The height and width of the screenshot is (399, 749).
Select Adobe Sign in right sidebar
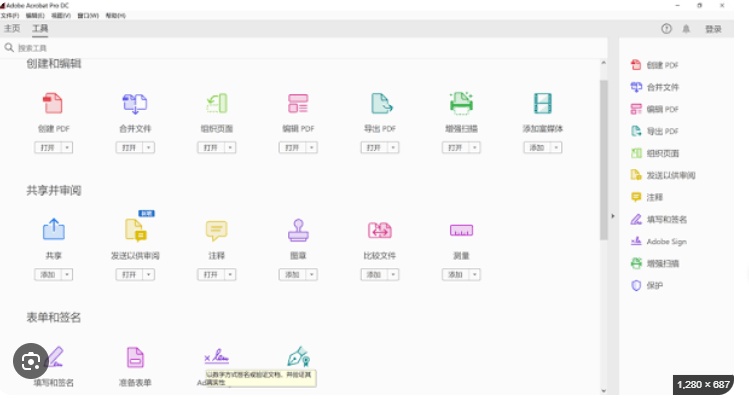tap(659, 241)
